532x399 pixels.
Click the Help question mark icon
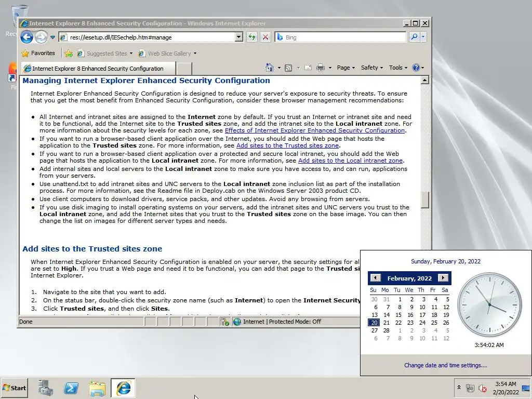coord(416,68)
